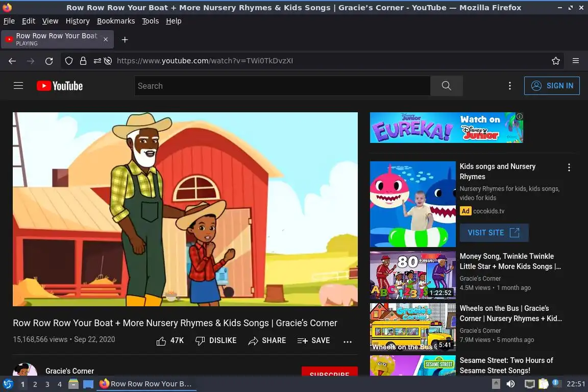The width and height of the screenshot is (588, 392).
Task: Open Sesame Street Two Hours video title
Action: 506,365
